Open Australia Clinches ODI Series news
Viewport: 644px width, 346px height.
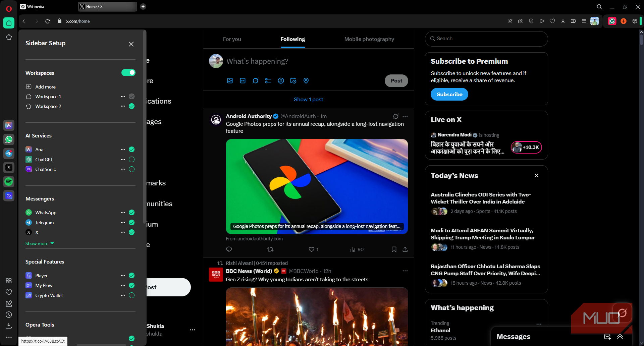(x=481, y=198)
